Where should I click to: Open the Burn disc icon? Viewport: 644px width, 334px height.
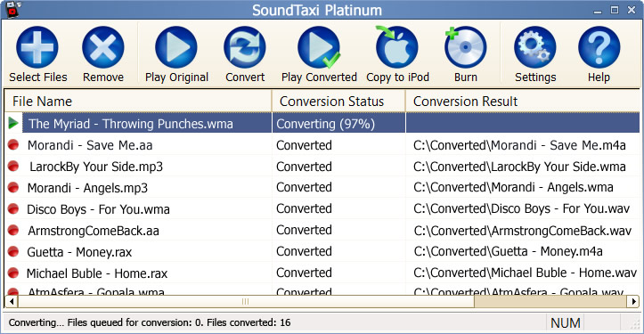[x=465, y=47]
